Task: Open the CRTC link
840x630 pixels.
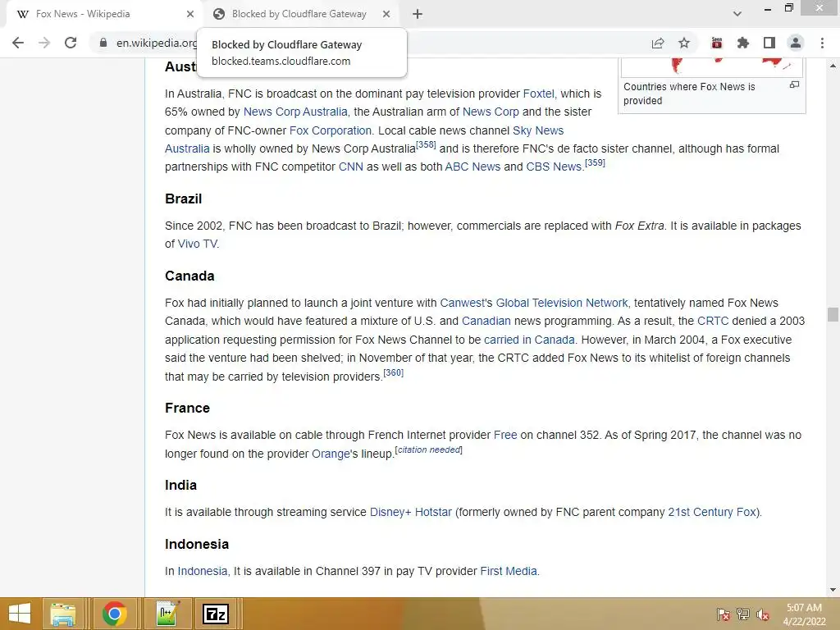Action: 713,322
